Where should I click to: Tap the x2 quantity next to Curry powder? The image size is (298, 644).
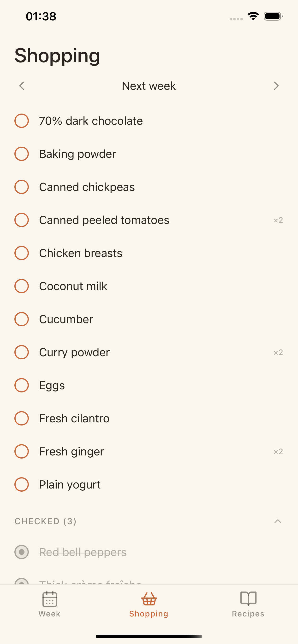(x=278, y=352)
